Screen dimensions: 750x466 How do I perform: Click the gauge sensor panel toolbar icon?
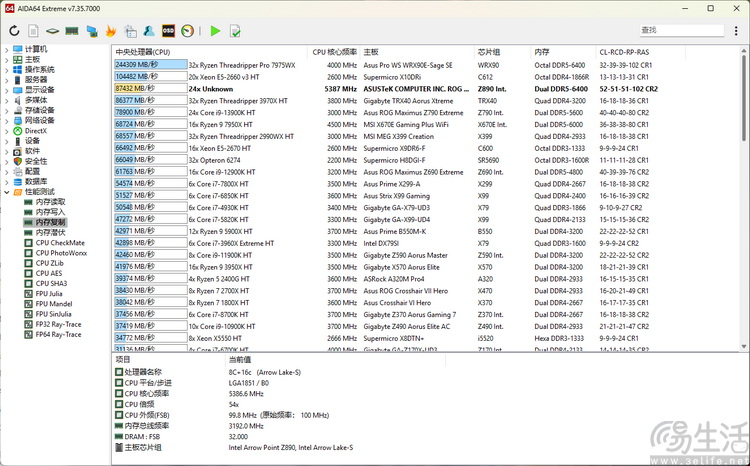188,31
